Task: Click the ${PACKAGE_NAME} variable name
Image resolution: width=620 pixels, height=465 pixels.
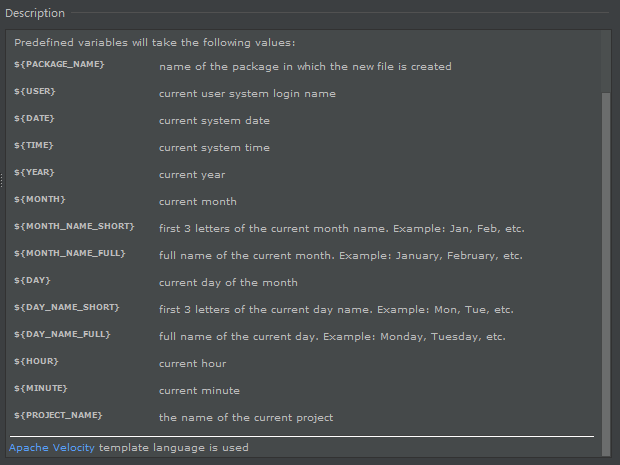Action: (59, 65)
